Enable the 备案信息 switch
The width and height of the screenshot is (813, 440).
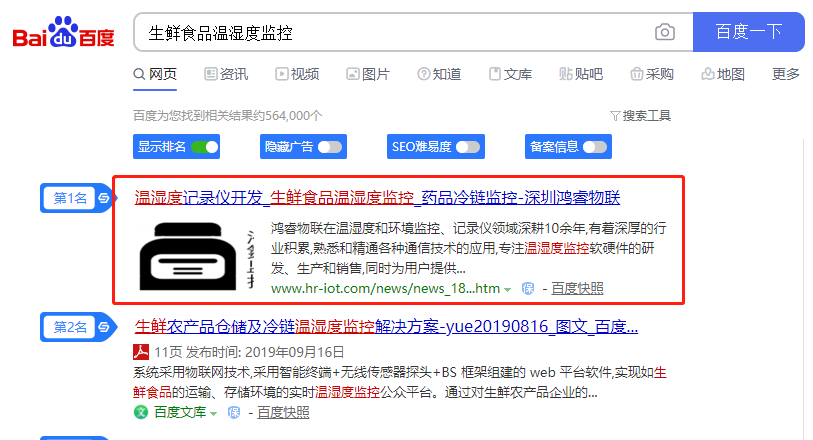[595, 147]
